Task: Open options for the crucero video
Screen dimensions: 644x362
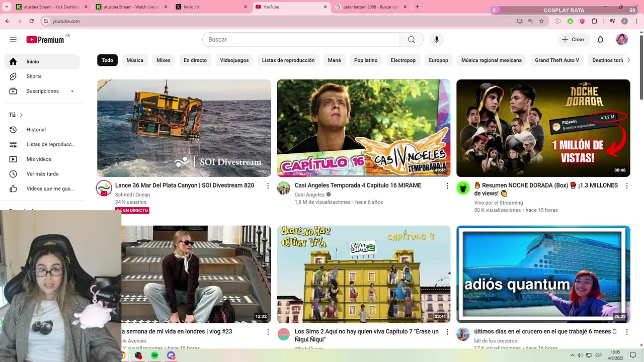Action: (x=627, y=332)
